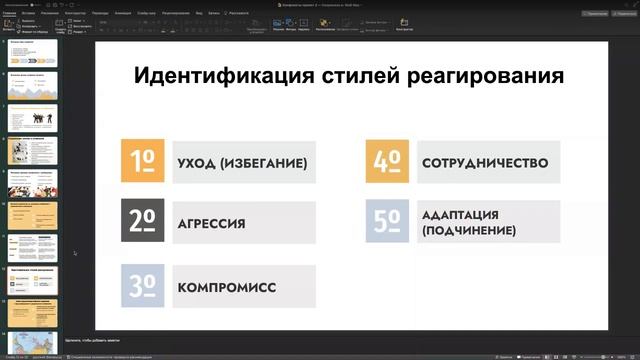Open the Рецензирование ribbon tab
Viewport: 640px width, 360px height.
(176, 13)
